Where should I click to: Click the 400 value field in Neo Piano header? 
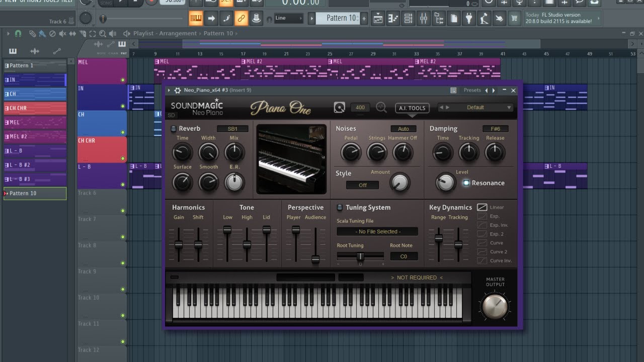(360, 107)
